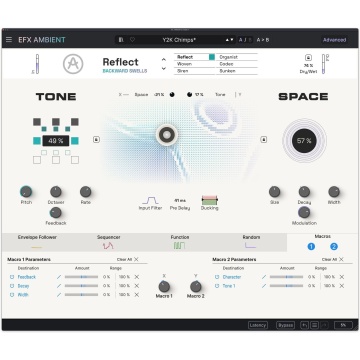Image resolution: width=360 pixels, height=360 pixels.
Task: Open the hamburger main menu
Action: click(9, 40)
